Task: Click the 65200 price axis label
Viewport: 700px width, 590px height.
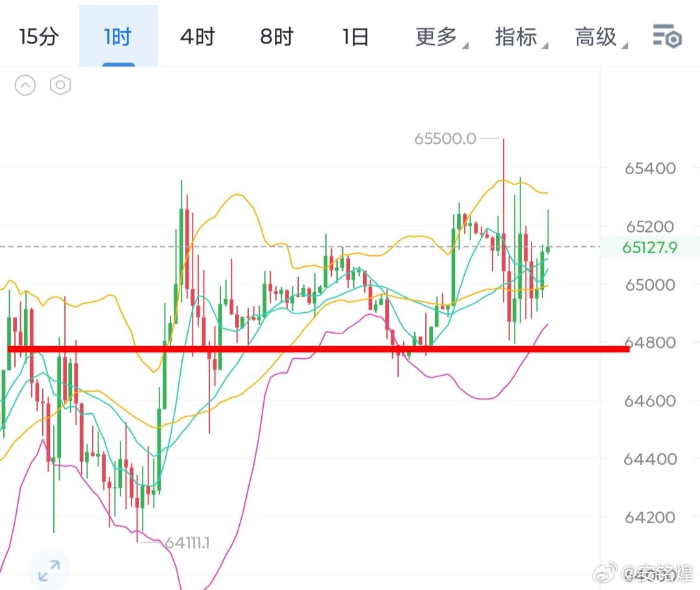Action: click(x=650, y=227)
